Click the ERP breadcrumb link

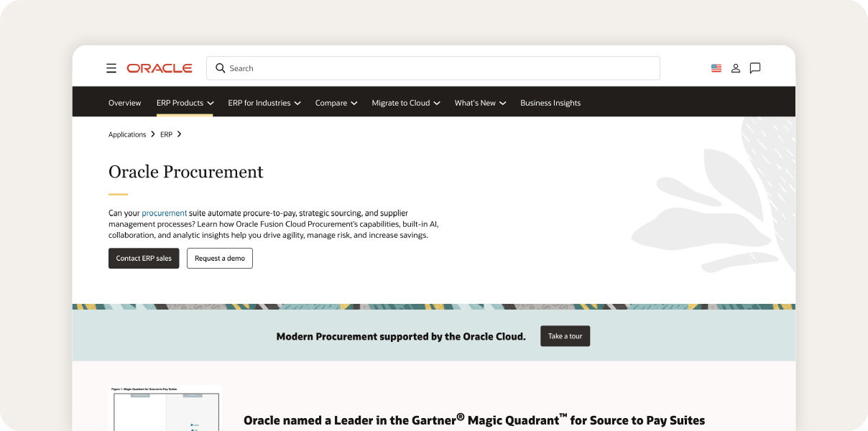pyautogui.click(x=166, y=134)
